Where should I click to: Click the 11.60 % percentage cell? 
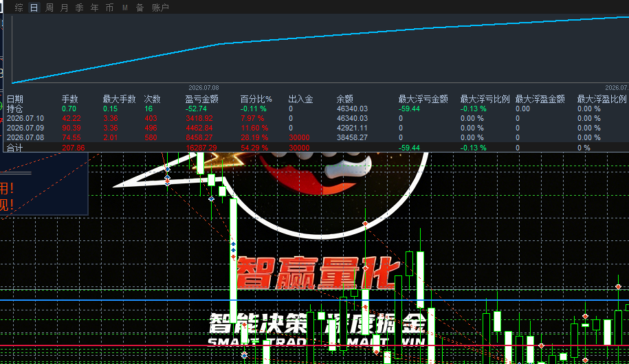(x=254, y=128)
